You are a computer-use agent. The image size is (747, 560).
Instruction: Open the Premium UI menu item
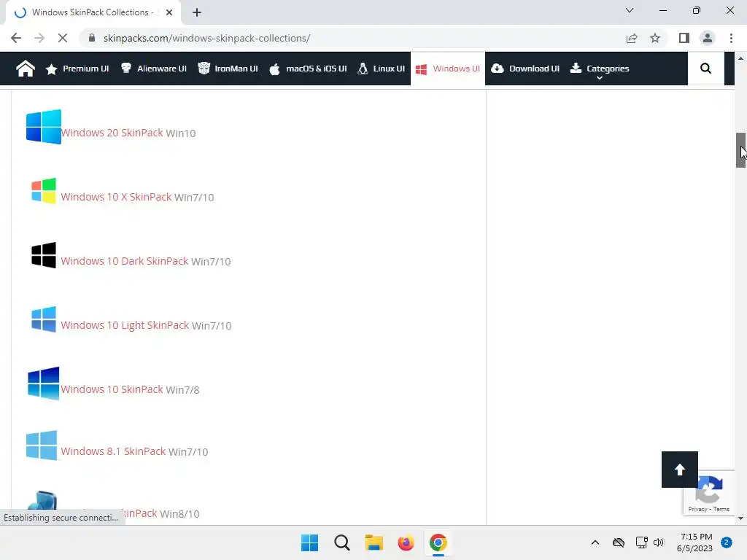pos(77,69)
